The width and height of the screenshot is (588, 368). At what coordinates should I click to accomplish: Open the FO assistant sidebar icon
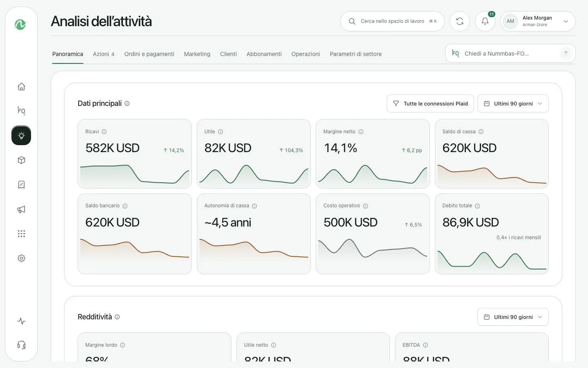point(21,111)
